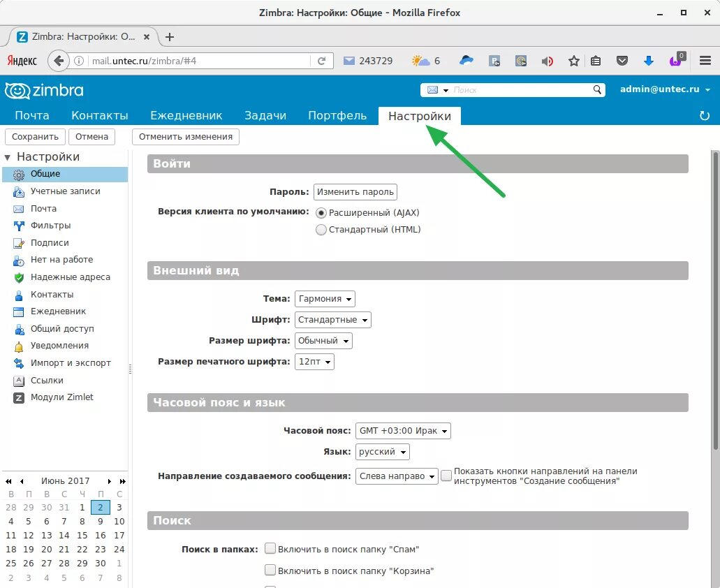This screenshot has height=588, width=720.
Task: Open the Размер шрифта dropdown showing Обычный
Action: click(x=323, y=341)
